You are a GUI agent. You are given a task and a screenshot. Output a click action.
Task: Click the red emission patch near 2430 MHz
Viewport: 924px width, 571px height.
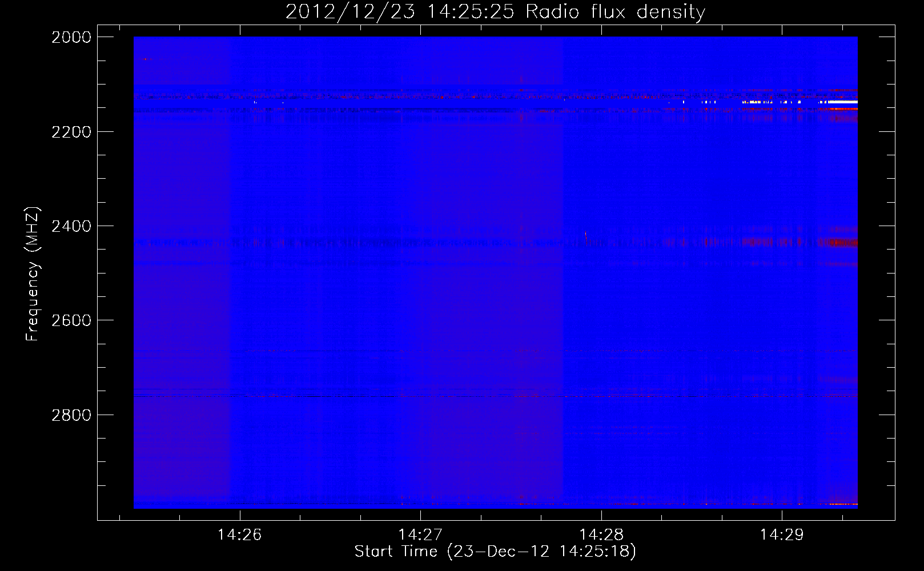pos(838,243)
